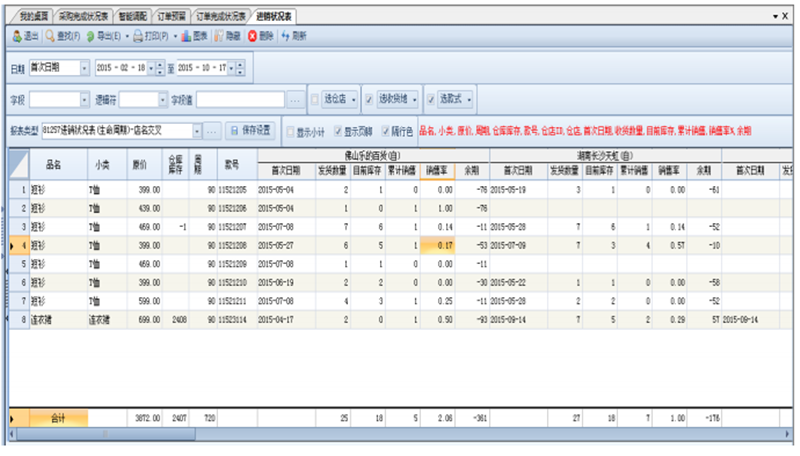
Task: Sort by the 原价 column header
Action: coord(142,164)
